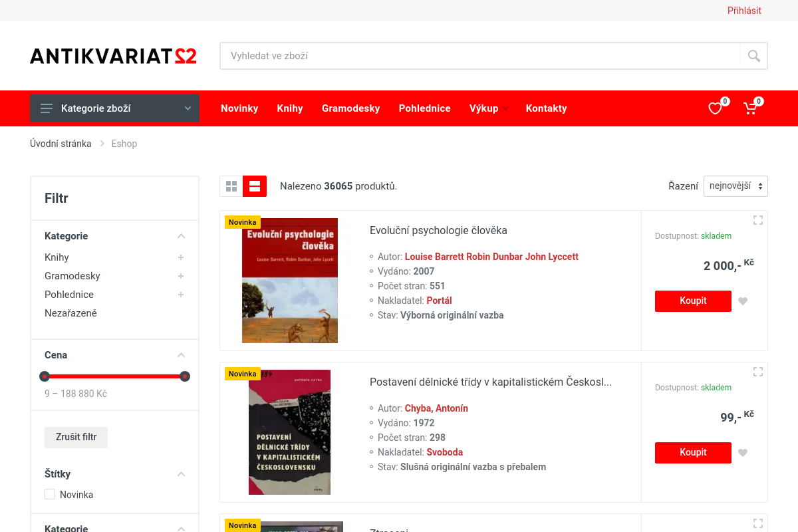This screenshot has height=532, width=798.
Task: Go to Pohlednice in navigation bar
Action: [x=425, y=108]
